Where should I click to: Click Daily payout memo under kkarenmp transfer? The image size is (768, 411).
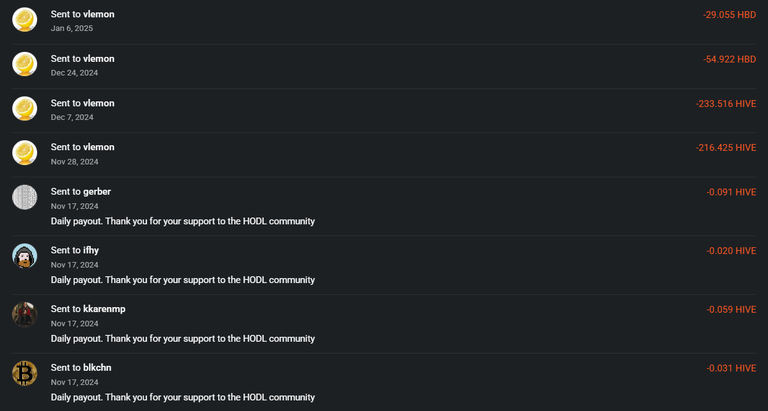pos(183,338)
